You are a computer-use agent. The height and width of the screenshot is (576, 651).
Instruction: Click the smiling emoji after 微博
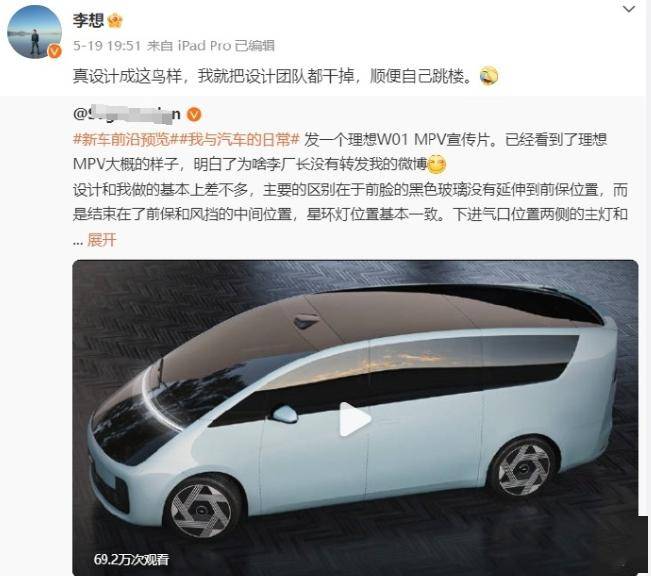tap(436, 164)
